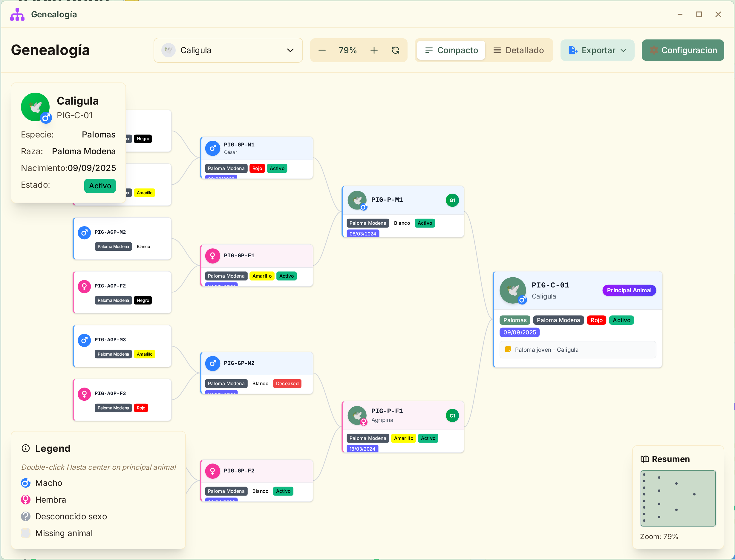Switch to Detallado view mode
This screenshot has height=560, width=735.
519,50
